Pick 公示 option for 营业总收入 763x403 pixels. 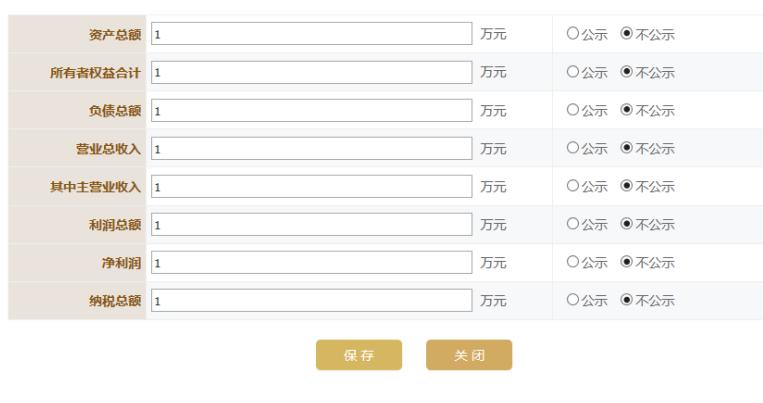pos(573,148)
